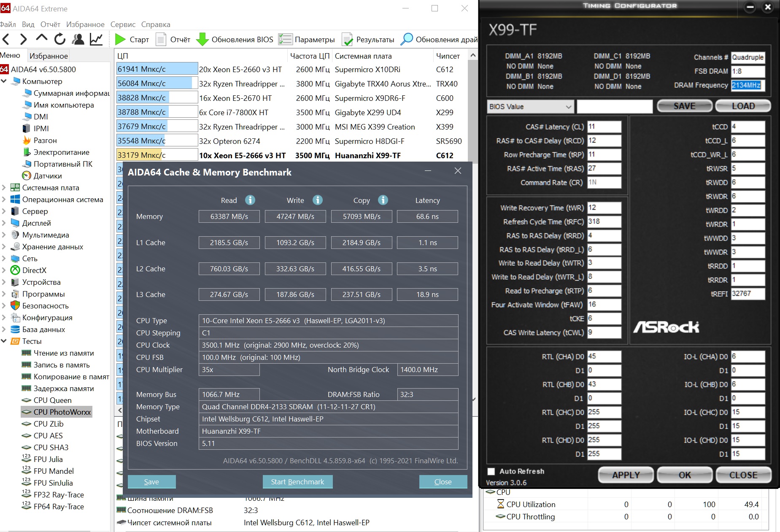Select База данных item in tree

point(38,329)
